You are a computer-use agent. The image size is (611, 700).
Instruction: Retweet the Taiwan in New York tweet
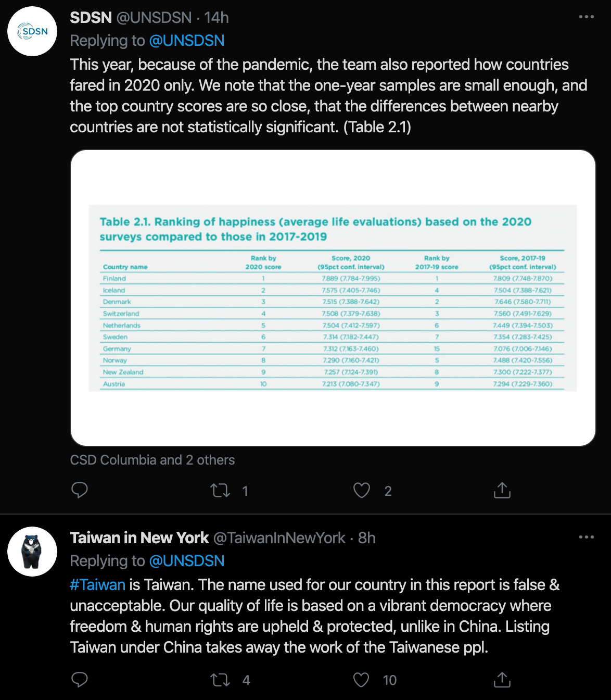[x=220, y=679]
